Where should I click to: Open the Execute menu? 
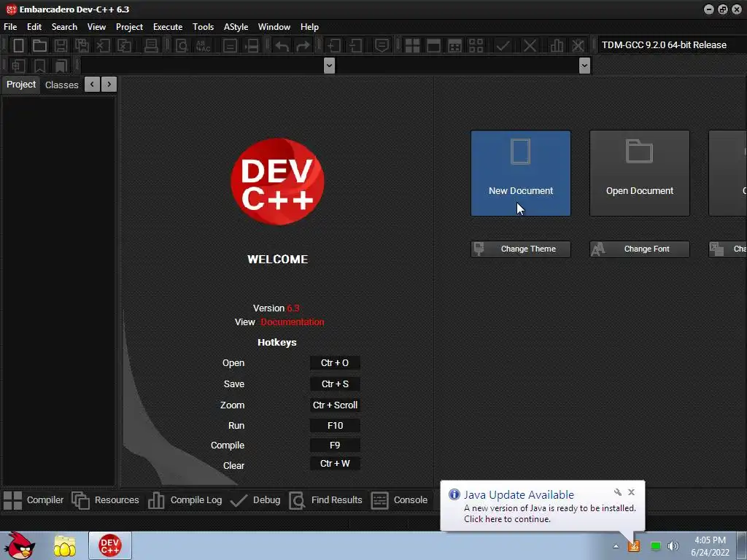point(168,27)
